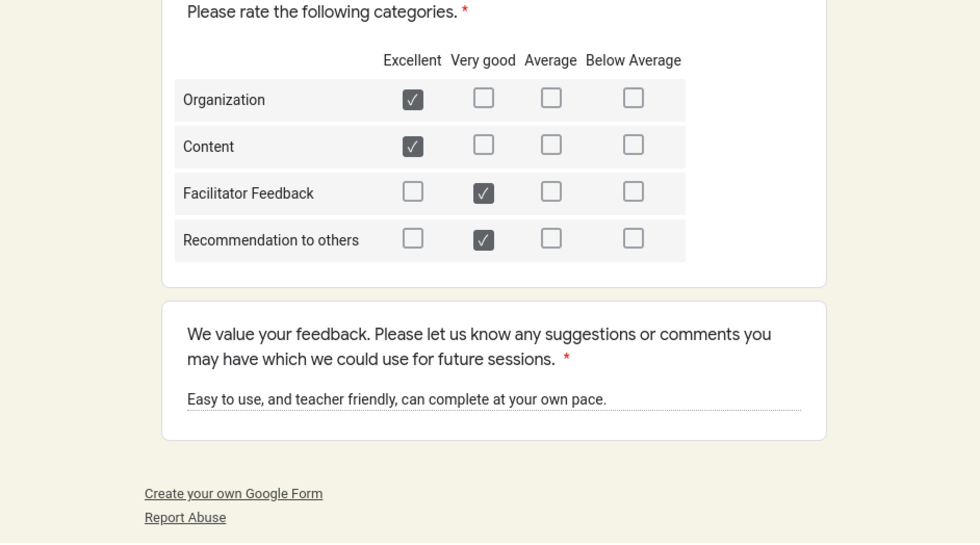This screenshot has width=980, height=545.
Task: Click the suggestions and comments text field
Action: 493,400
